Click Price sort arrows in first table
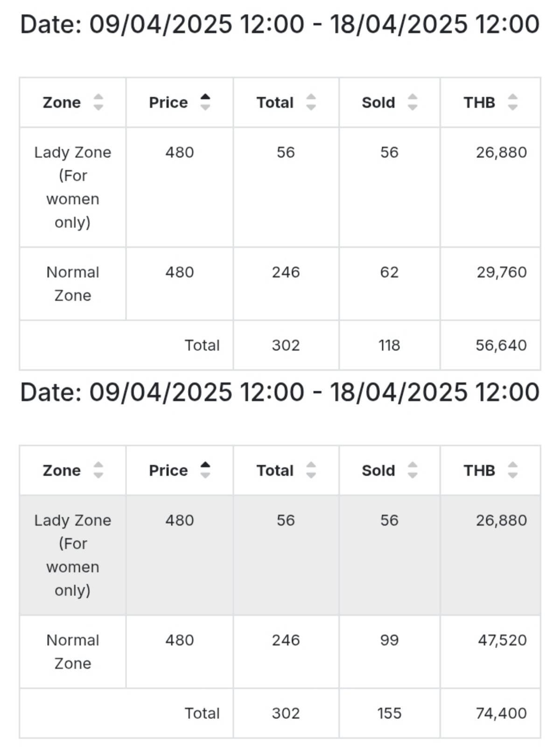This screenshot has height=747, width=560. [x=205, y=102]
